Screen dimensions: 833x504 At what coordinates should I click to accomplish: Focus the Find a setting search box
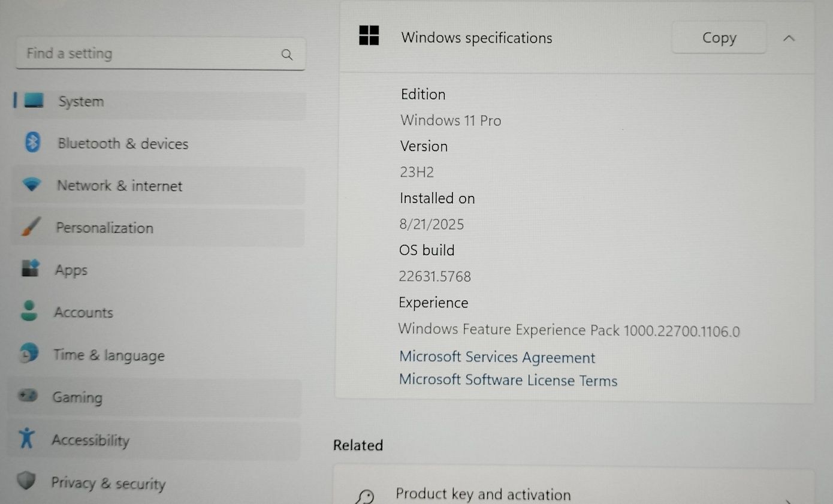click(x=161, y=53)
